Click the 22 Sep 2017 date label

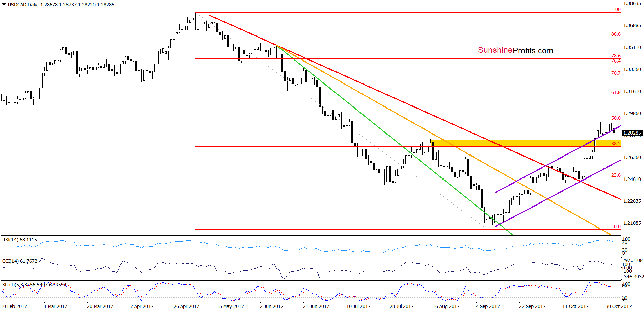[532, 306]
